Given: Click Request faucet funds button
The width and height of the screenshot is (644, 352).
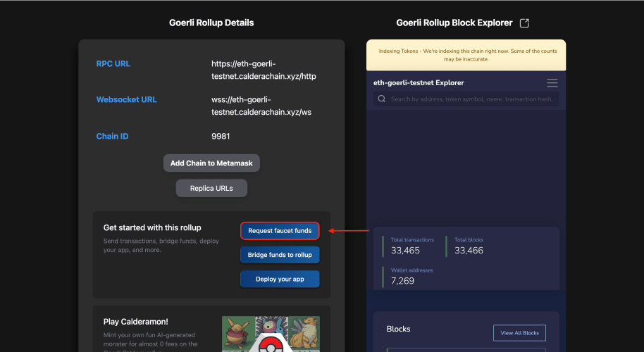Looking at the screenshot, I should pos(280,231).
